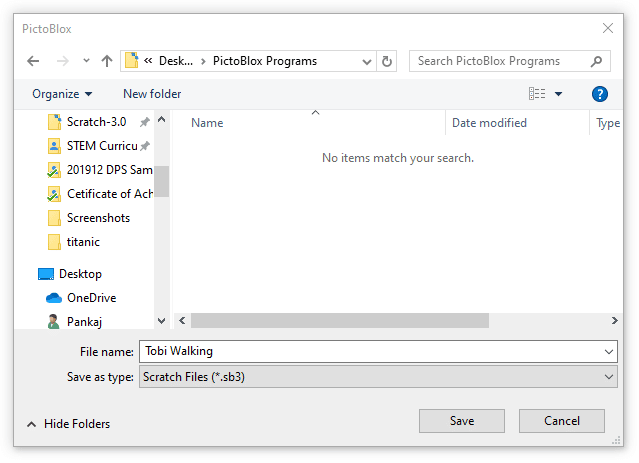639x463 pixels.
Task: Select STEM Curricu folder in sidebar
Action: click(x=102, y=146)
